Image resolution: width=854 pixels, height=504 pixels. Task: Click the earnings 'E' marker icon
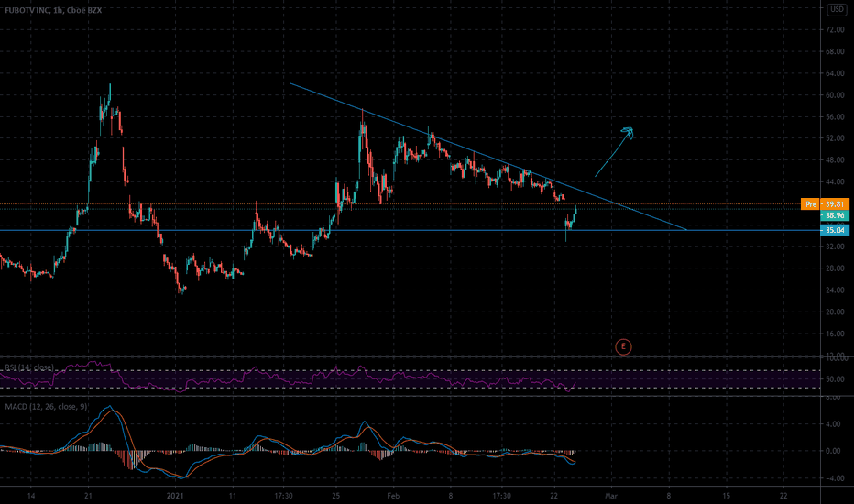pyautogui.click(x=623, y=346)
